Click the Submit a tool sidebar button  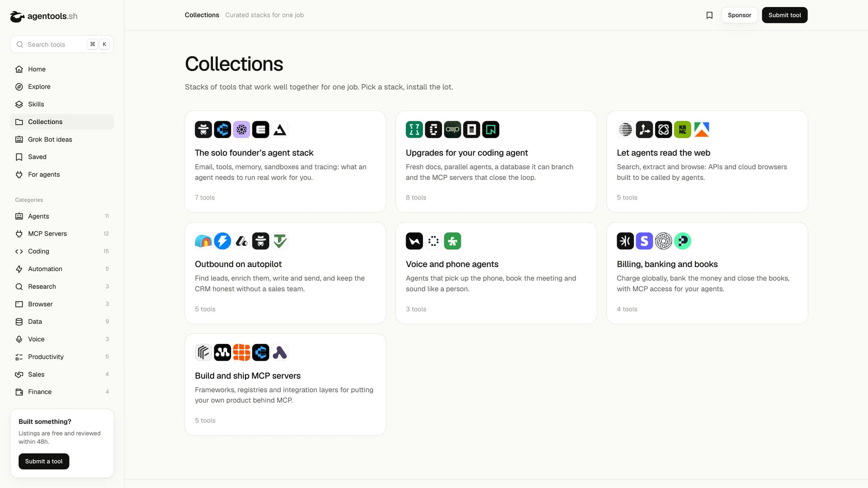click(44, 461)
